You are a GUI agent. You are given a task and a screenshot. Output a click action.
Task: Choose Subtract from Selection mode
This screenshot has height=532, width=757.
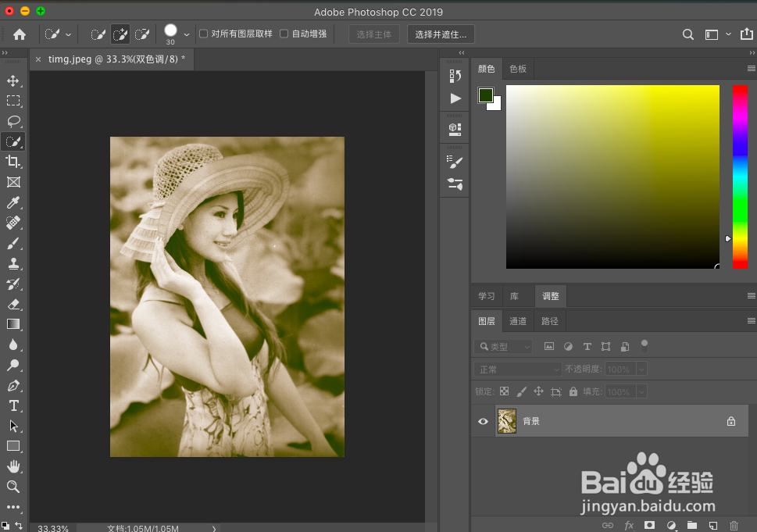[142, 34]
